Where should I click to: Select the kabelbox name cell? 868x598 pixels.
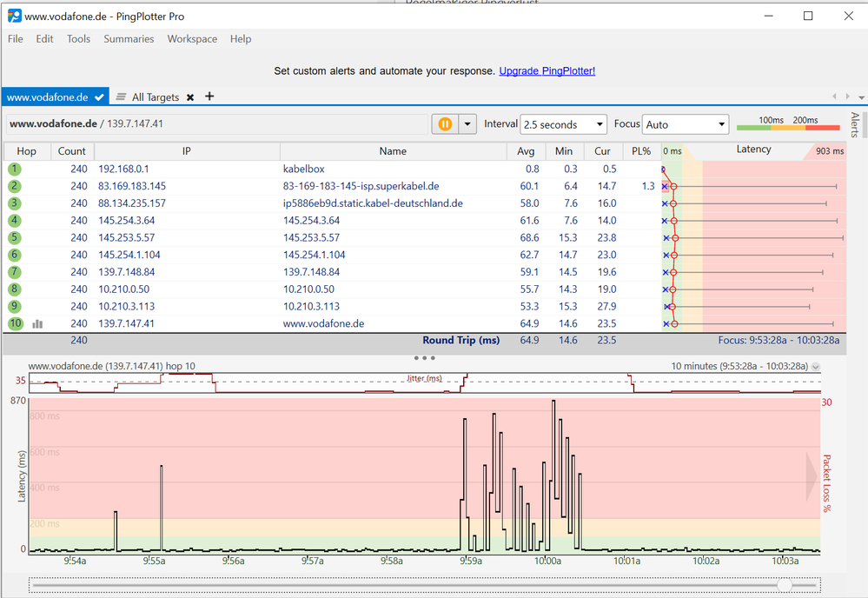tap(304, 169)
